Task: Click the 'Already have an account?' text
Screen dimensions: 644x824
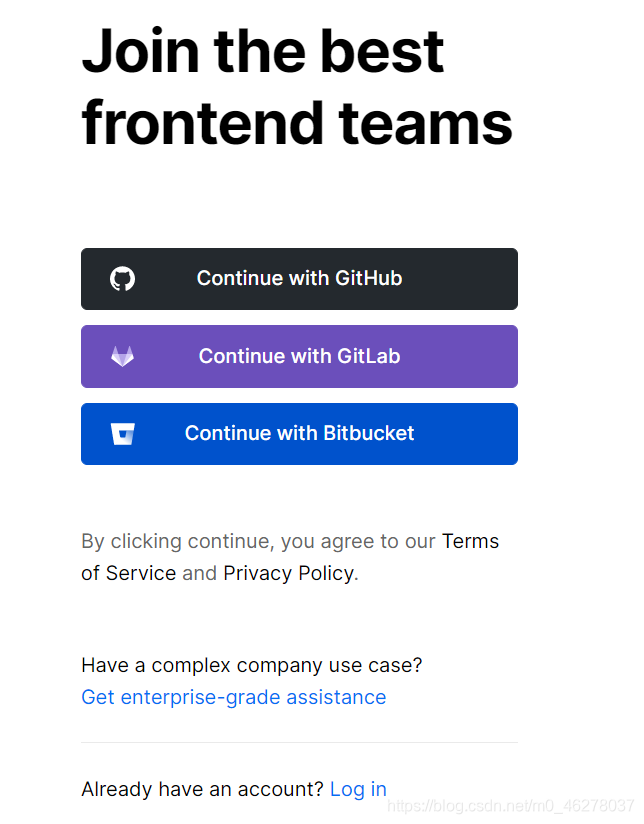Action: click(x=202, y=789)
